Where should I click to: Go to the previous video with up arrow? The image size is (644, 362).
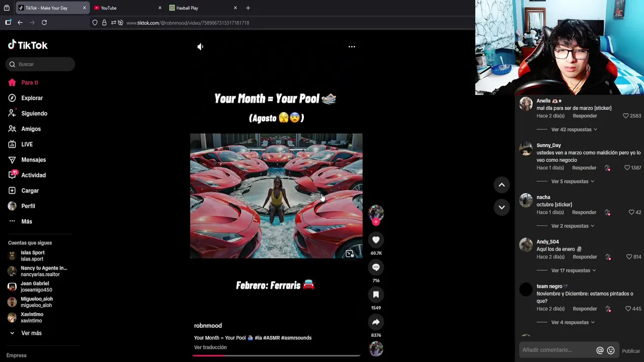pyautogui.click(x=502, y=185)
